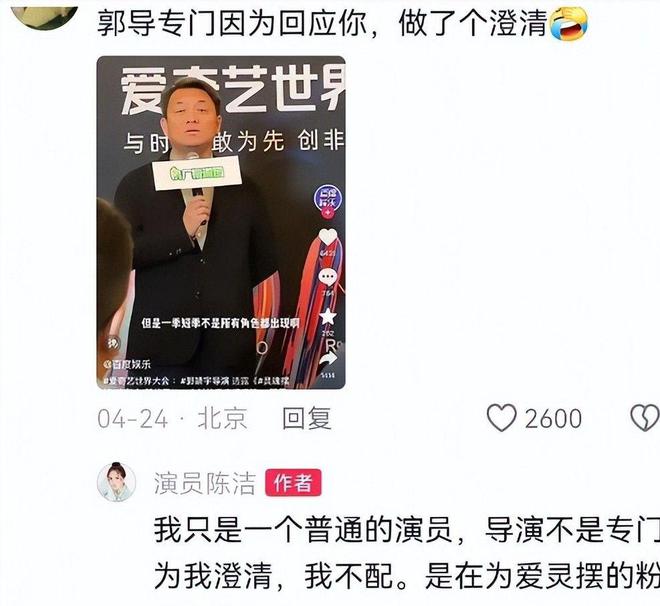Click the 2600 like count number
This screenshot has height=606, width=660.
(x=553, y=418)
